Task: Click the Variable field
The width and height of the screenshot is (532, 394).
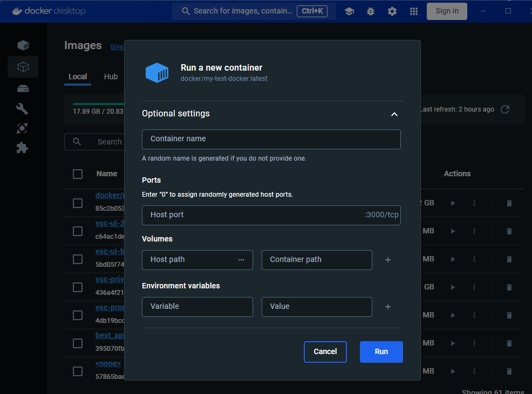Action: 197,307
